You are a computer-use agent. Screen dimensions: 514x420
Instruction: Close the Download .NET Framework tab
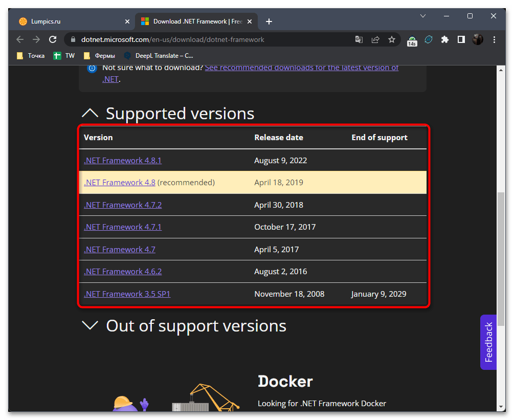click(x=250, y=21)
